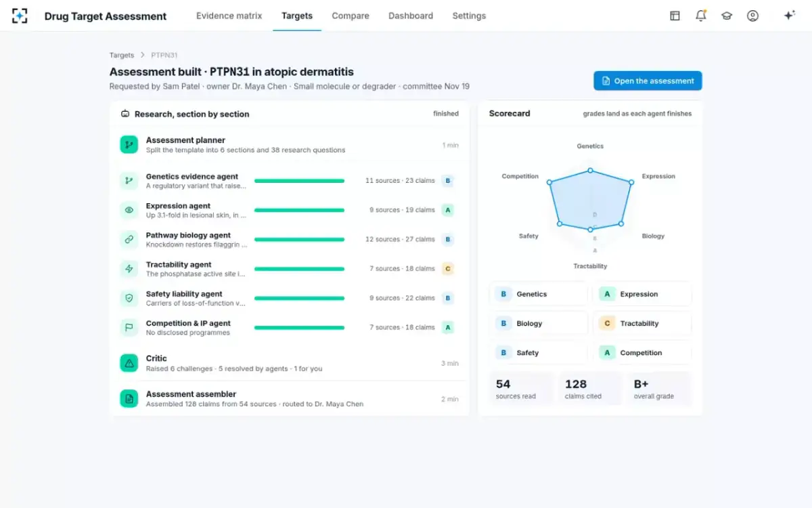Image resolution: width=812 pixels, height=508 pixels.
Task: Open the Compare tab
Action: 351,16
